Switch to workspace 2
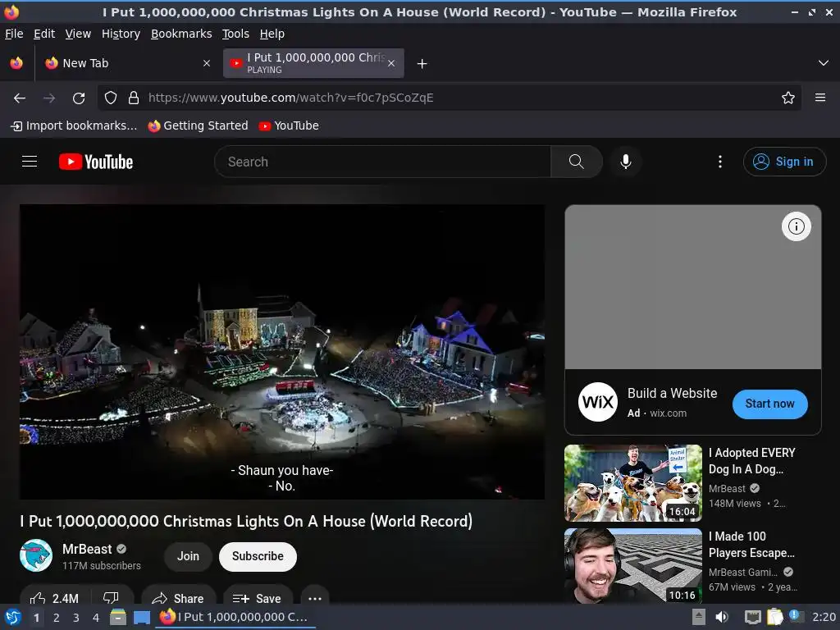Screen dimensions: 840x630 click(x=57, y=618)
